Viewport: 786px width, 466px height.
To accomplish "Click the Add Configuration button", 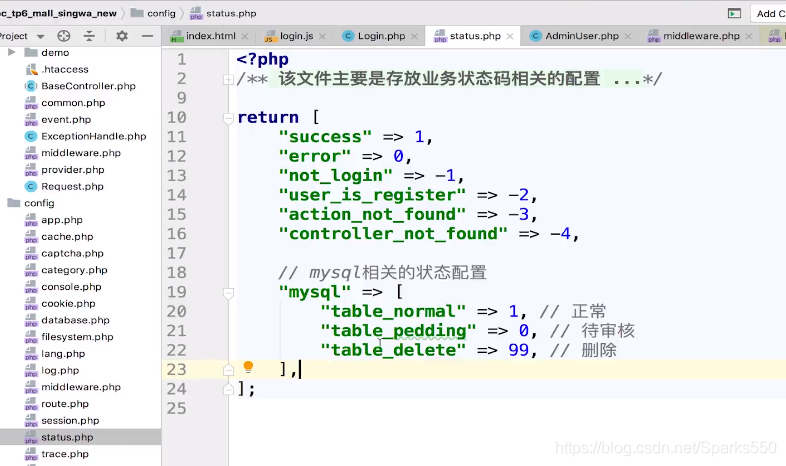I will (768, 14).
